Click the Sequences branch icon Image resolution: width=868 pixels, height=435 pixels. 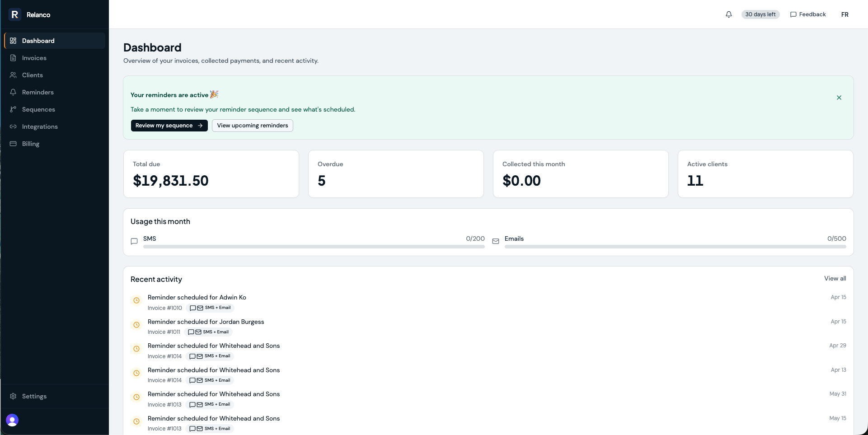13,109
